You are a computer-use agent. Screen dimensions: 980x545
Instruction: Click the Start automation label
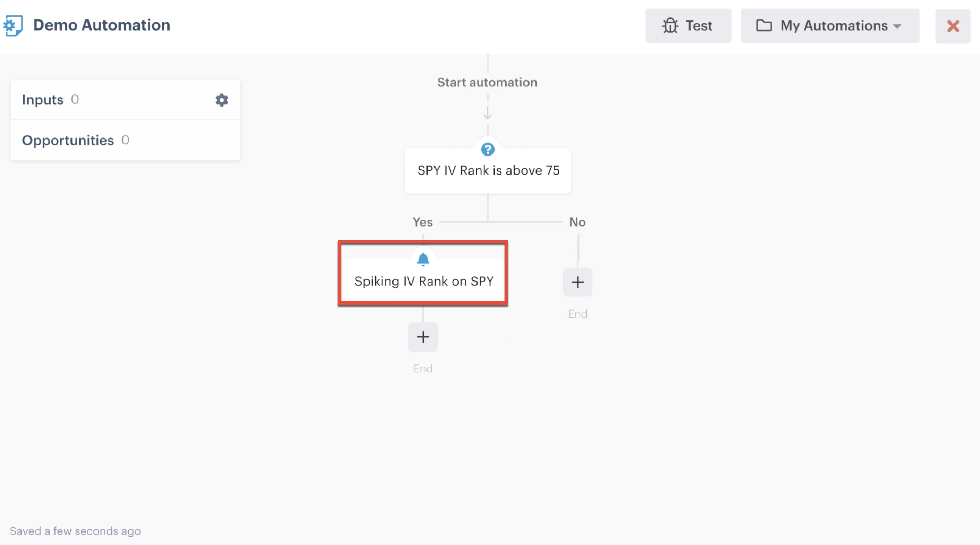[x=487, y=83]
